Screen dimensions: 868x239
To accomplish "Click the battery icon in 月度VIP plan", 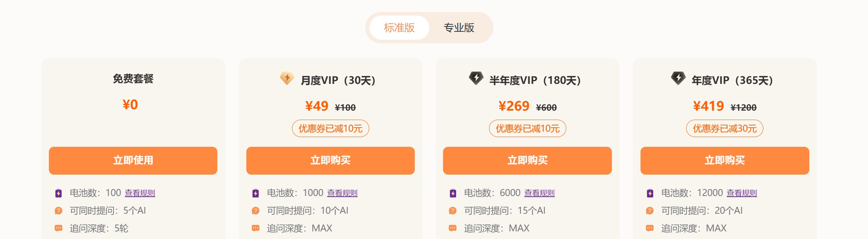I will [255, 193].
